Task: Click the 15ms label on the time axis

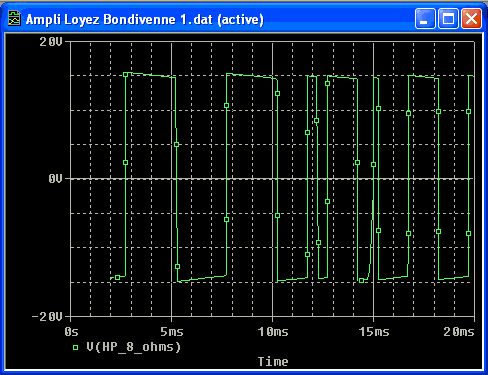Action: (374, 332)
